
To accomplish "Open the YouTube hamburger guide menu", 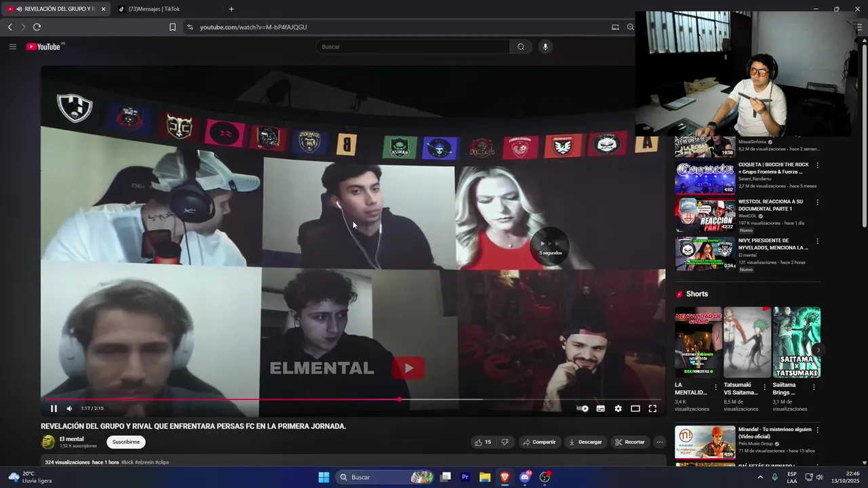I will (x=12, y=47).
